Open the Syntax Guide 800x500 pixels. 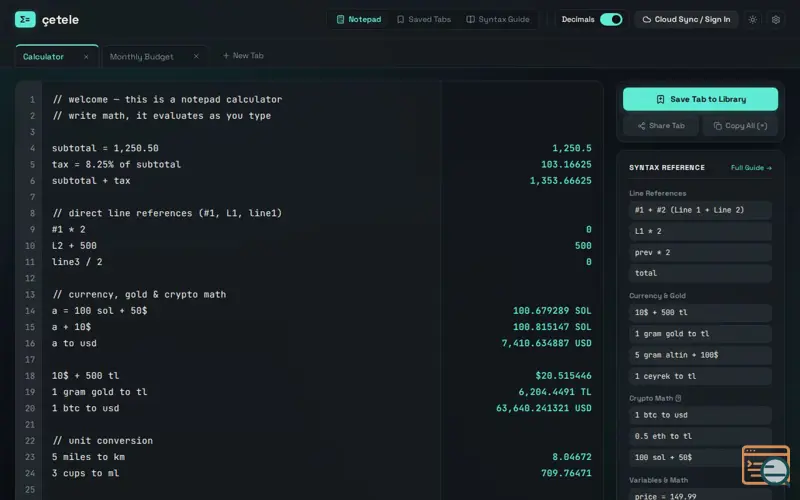[x=498, y=19]
